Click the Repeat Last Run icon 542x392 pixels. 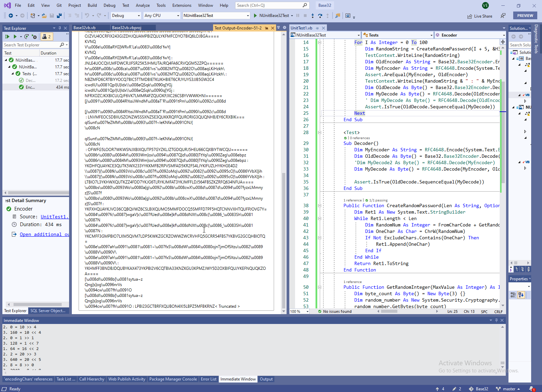26,37
